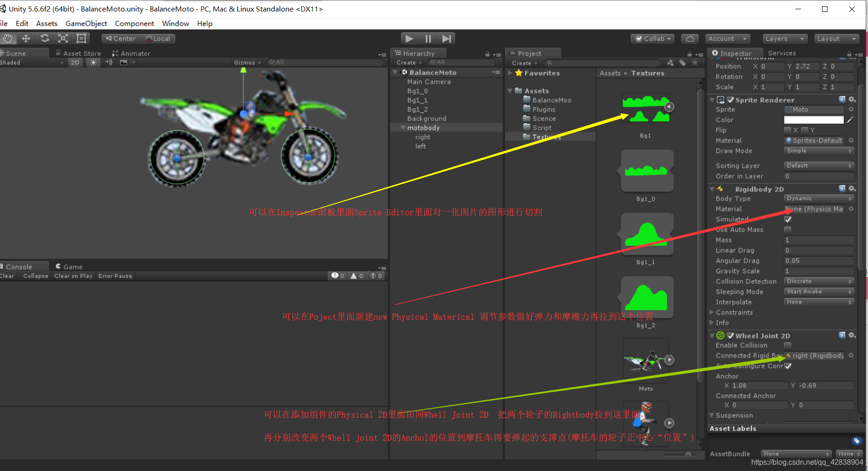868x471 pixels.
Task: Toggle scene lighting sun icon
Action: (93, 63)
